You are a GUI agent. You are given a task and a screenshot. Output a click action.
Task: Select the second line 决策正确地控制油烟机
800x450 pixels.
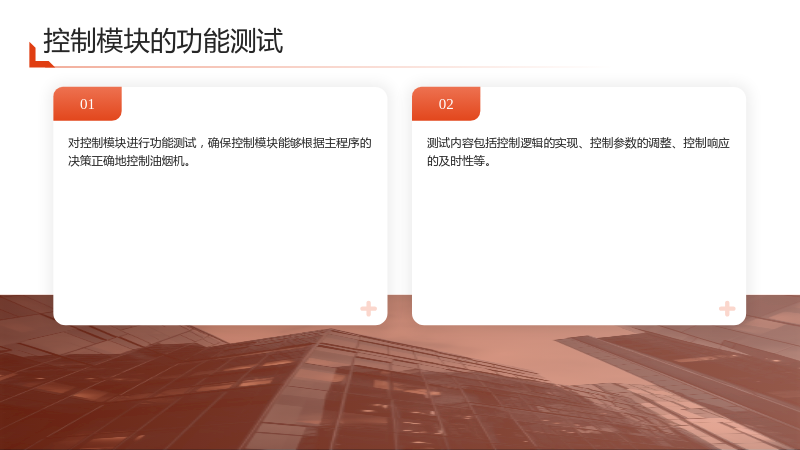(129, 161)
